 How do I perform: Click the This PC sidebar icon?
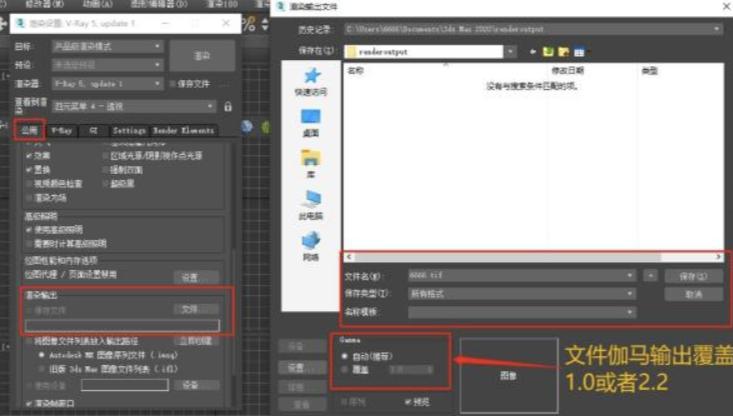(x=311, y=204)
